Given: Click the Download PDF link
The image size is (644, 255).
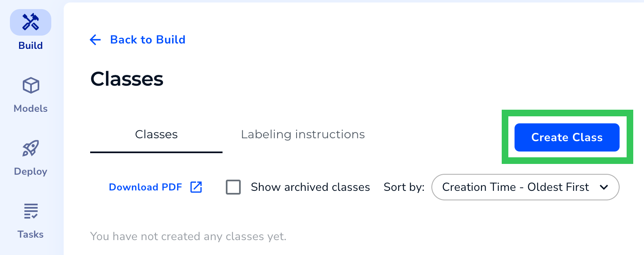Looking at the screenshot, I should [x=145, y=187].
